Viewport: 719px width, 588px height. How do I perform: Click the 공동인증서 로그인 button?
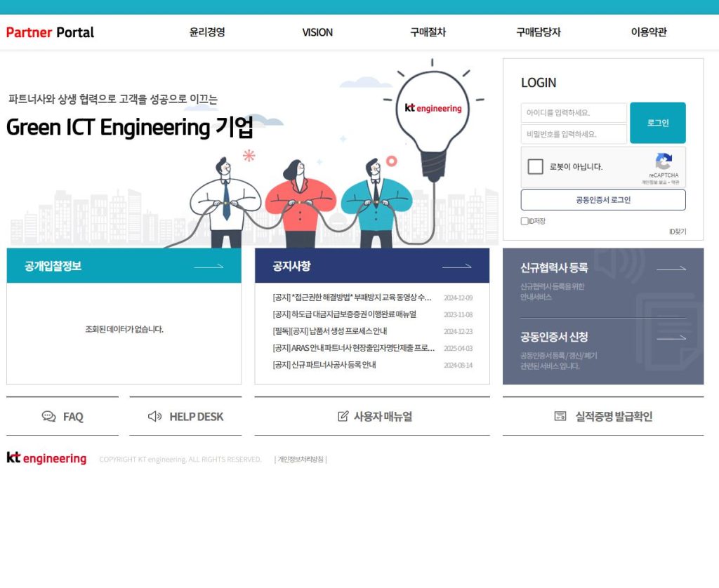click(x=603, y=200)
